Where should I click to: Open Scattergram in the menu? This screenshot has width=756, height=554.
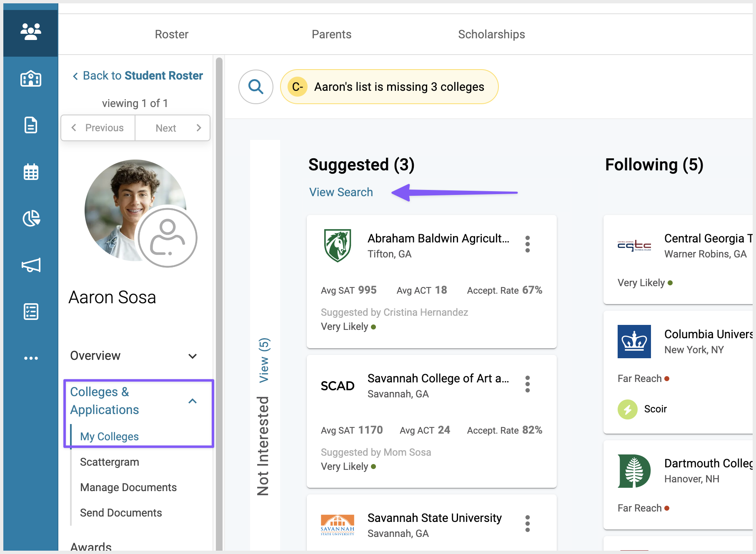coord(110,462)
